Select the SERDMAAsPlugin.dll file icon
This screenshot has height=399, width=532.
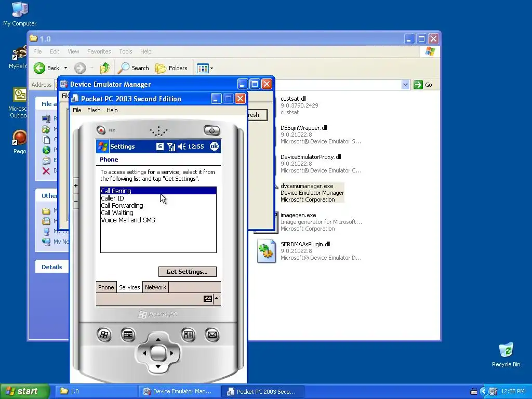point(267,251)
